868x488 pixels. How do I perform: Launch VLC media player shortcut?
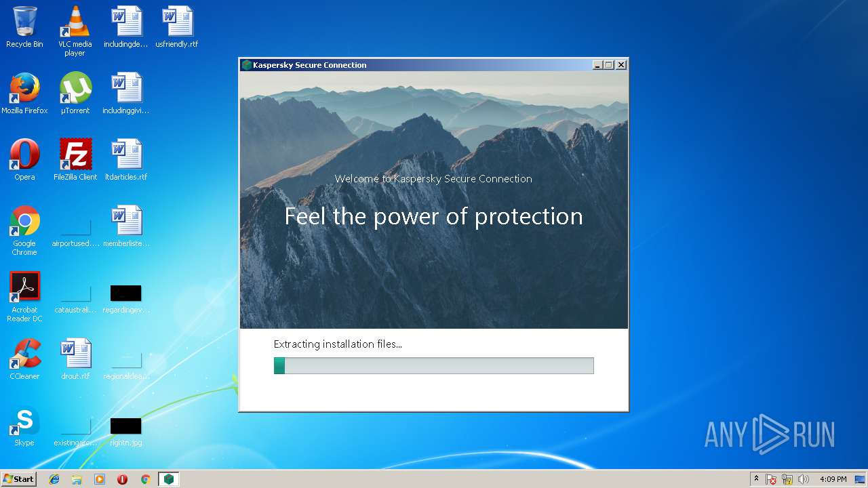75,31
